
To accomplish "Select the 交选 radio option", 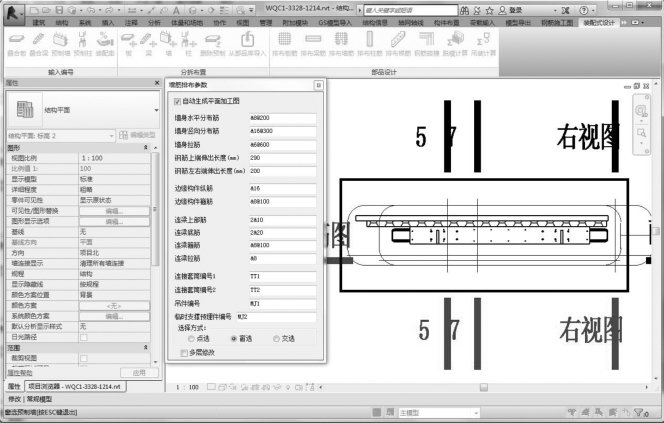I will coord(277,339).
